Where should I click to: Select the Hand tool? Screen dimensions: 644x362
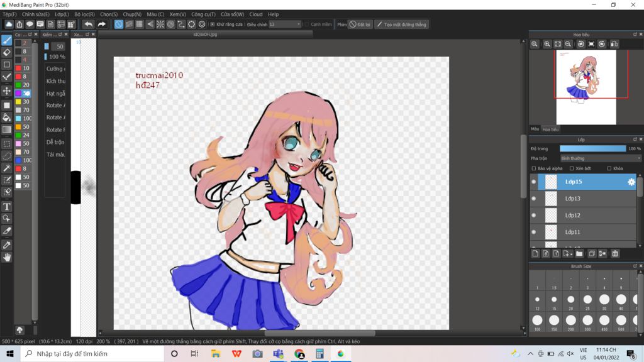[6, 257]
